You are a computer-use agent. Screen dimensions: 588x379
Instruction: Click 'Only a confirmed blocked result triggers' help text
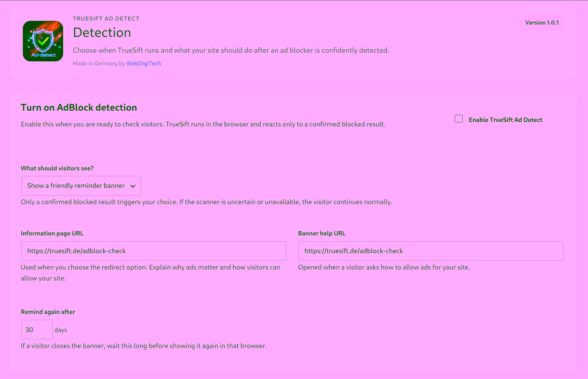(x=207, y=202)
